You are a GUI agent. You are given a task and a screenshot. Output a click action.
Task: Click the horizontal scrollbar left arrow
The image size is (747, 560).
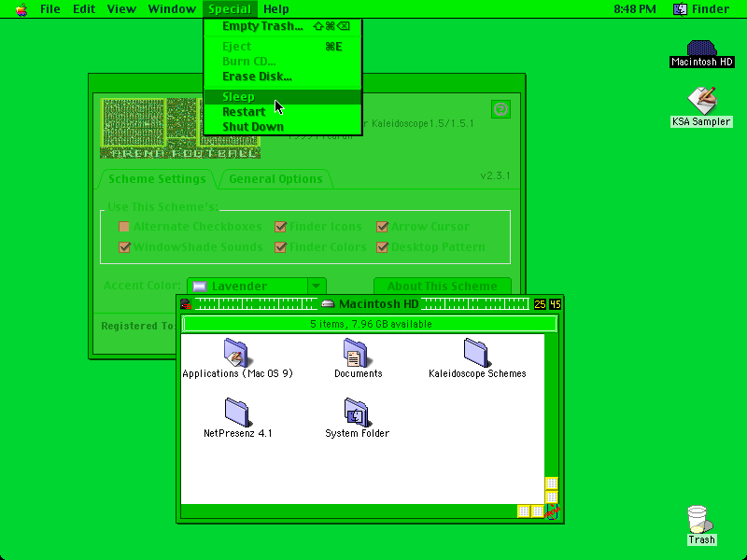524,511
